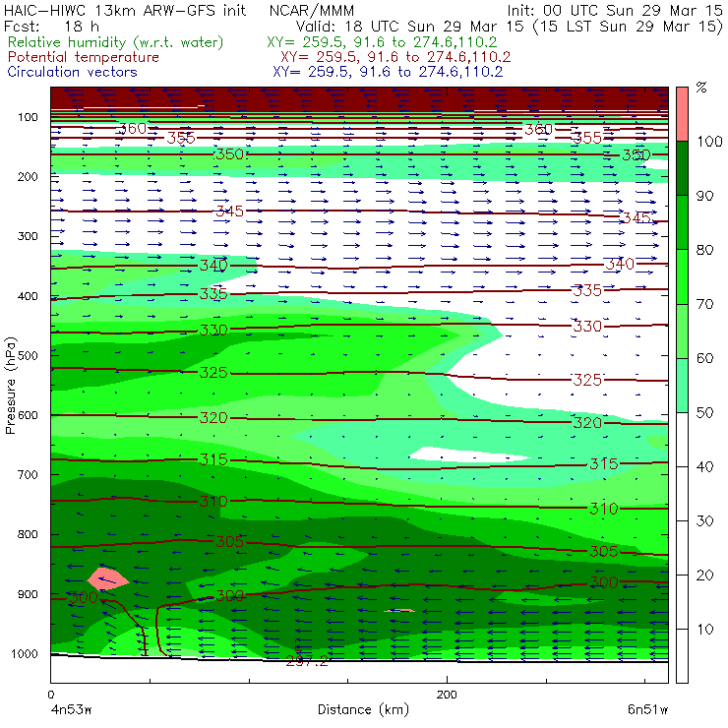Image resolution: width=728 pixels, height=728 pixels.
Task: Click the '297.2' contour value near the surface
Action: tap(307, 661)
